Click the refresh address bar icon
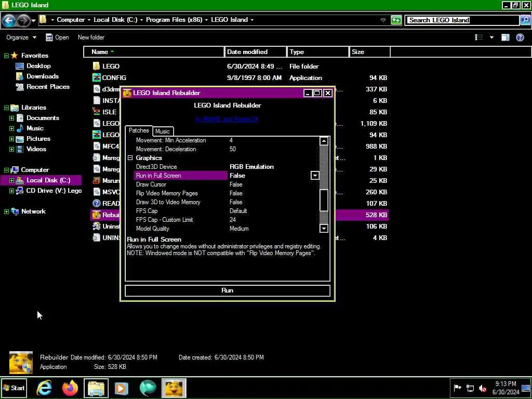532x399 pixels. (x=396, y=20)
